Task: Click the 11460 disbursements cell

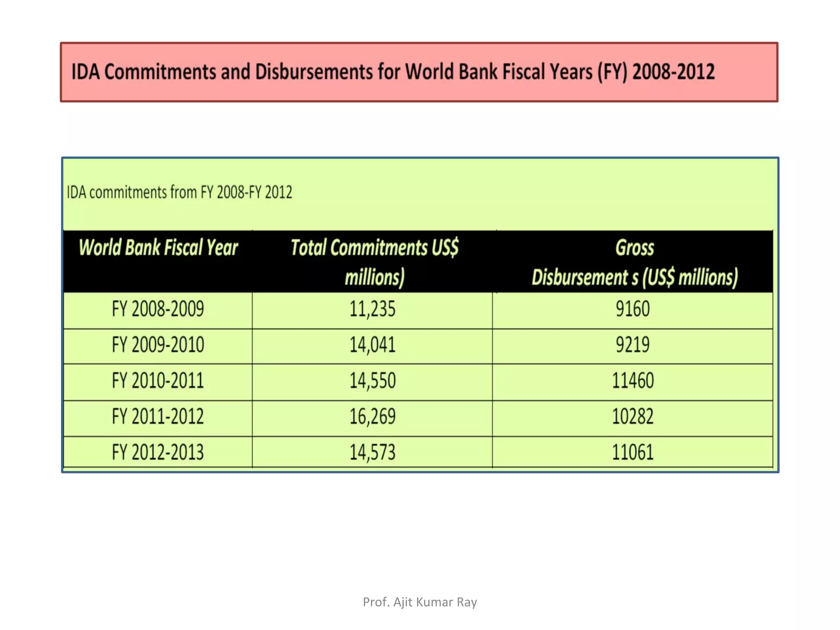Action: click(632, 381)
